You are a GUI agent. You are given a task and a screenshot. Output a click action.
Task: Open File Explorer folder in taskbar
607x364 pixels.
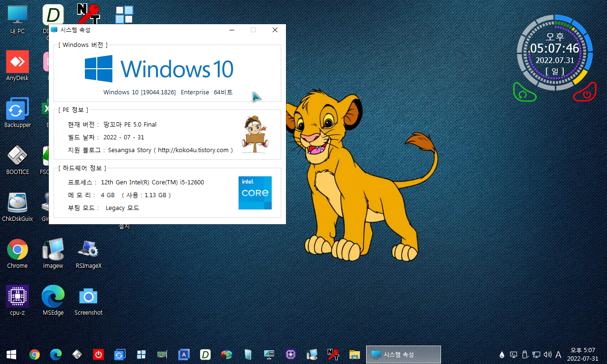[x=354, y=354]
